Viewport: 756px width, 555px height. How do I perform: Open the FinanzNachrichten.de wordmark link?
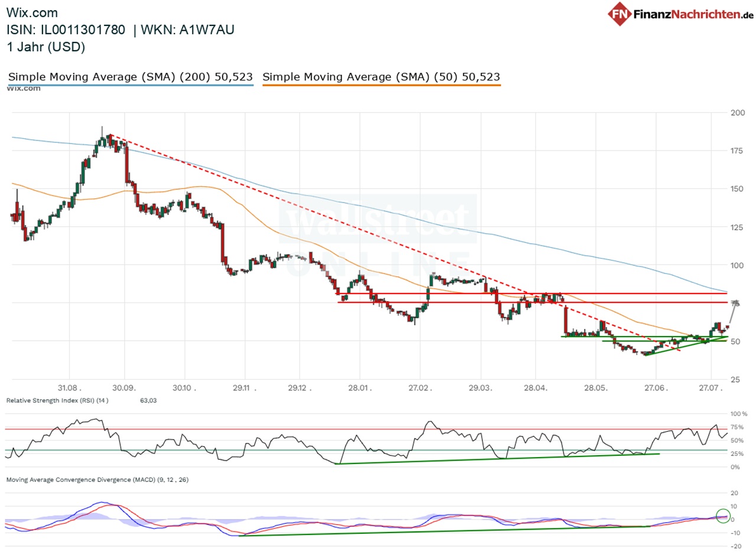point(693,14)
